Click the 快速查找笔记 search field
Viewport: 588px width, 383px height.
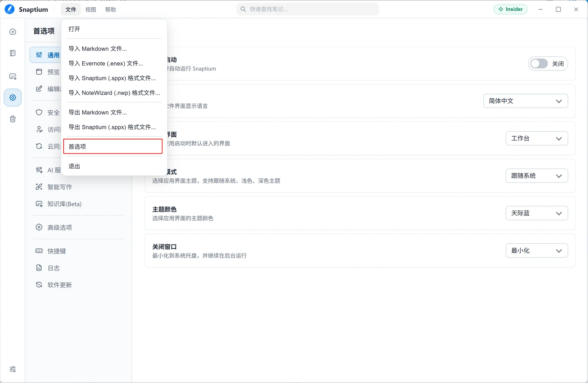pyautogui.click(x=308, y=9)
